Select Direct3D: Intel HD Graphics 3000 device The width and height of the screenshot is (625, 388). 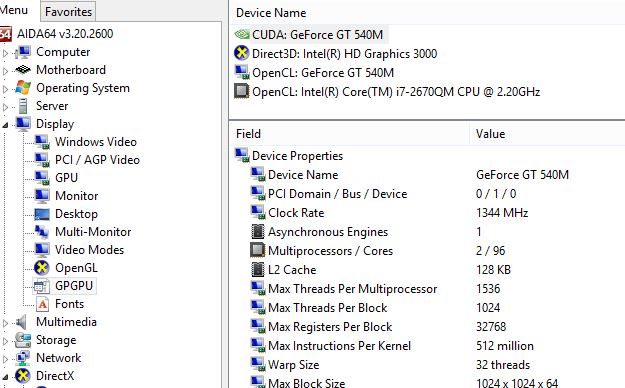click(336, 53)
